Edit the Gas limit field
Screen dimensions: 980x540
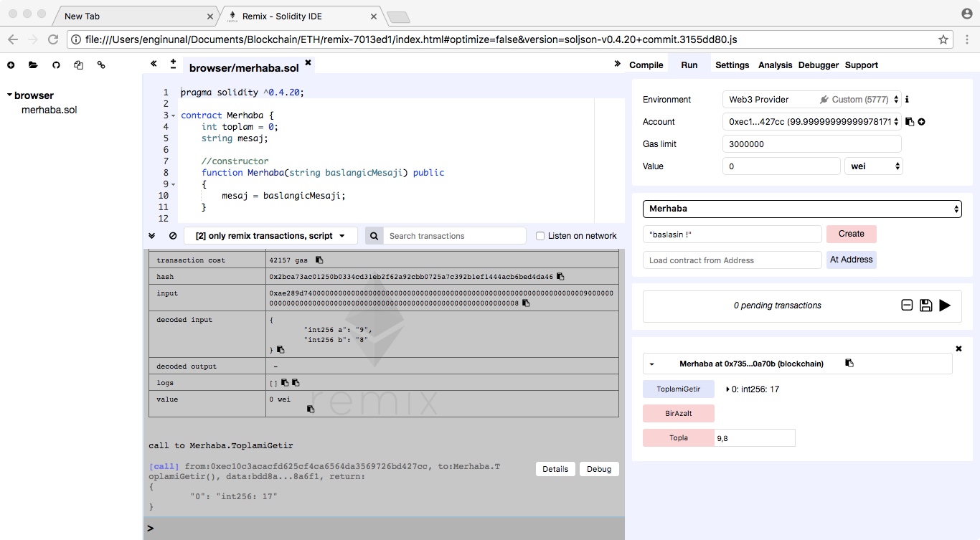[x=811, y=144]
